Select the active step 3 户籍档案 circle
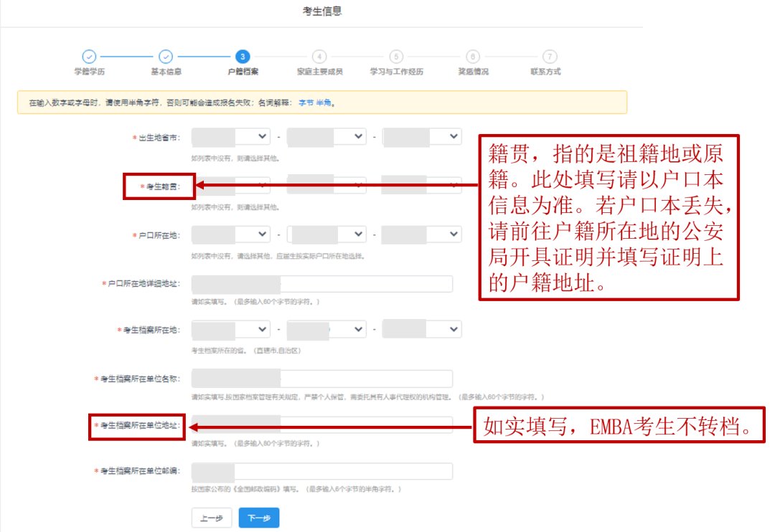The width and height of the screenshot is (775, 532). click(x=243, y=57)
